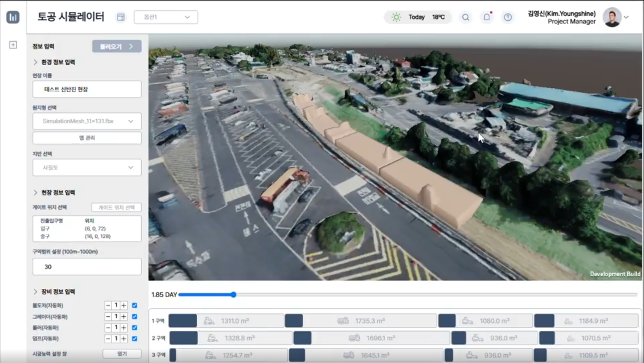Click the 불러오기 button
Viewport: 644px width, 363px height.
(117, 46)
